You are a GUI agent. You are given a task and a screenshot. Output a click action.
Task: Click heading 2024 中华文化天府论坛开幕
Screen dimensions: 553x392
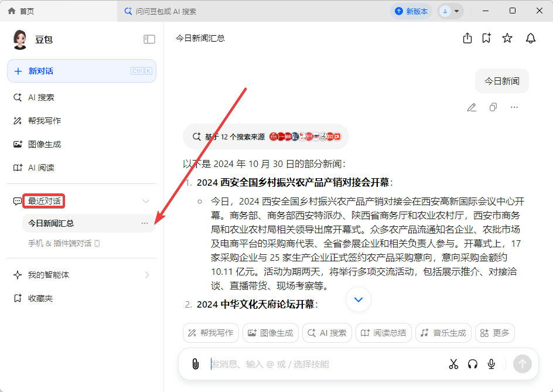click(255, 304)
